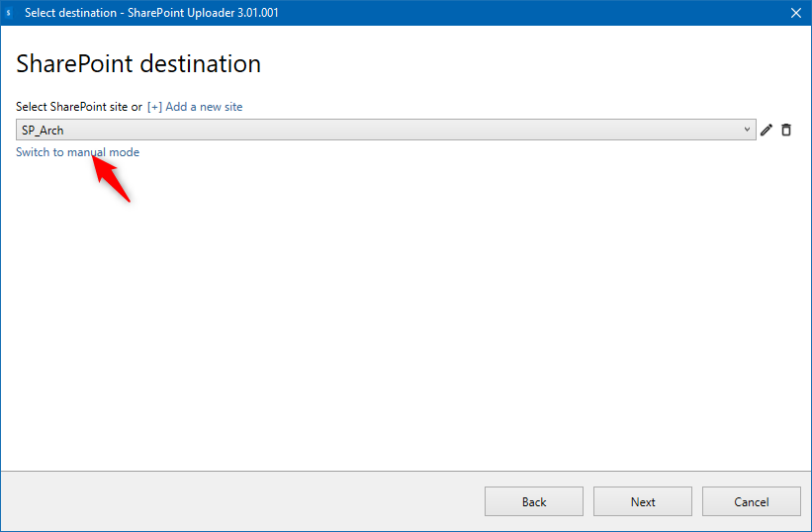Click the gray footer bar left of Back

(x=237, y=501)
